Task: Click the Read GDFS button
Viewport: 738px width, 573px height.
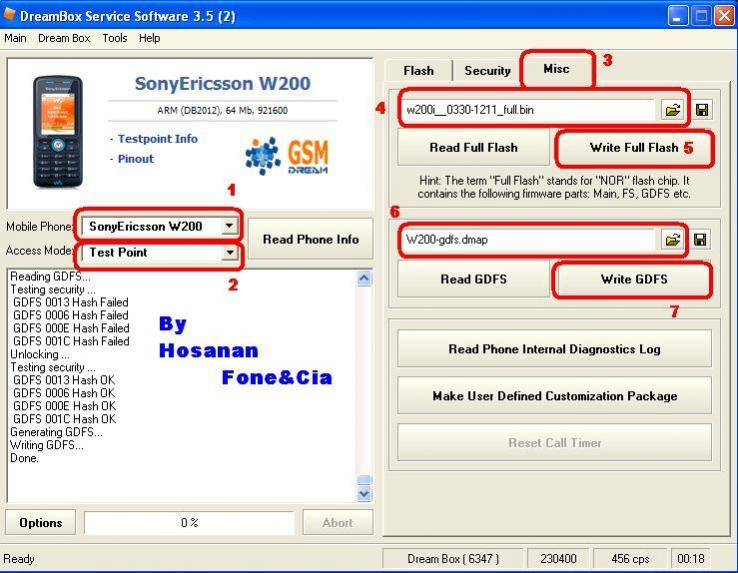Action: [473, 279]
